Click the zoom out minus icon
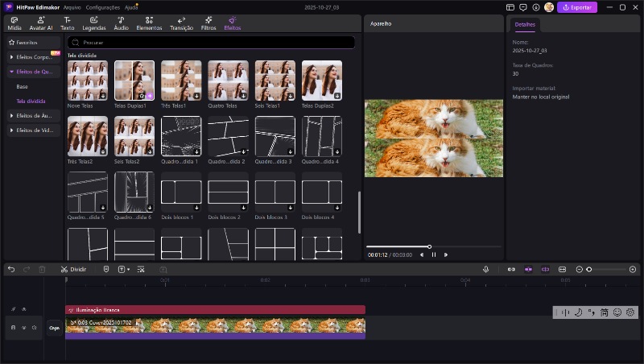 pos(580,269)
